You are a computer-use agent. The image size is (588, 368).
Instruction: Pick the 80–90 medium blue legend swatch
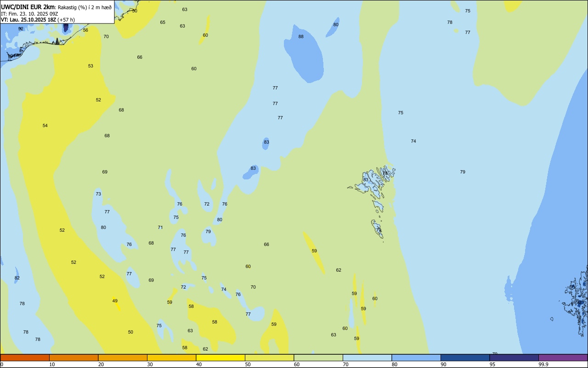[x=416, y=357]
